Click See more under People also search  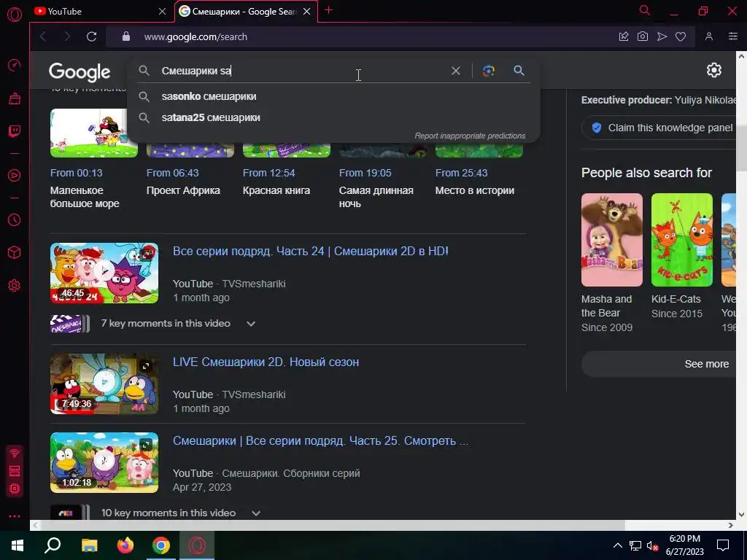tap(659, 364)
